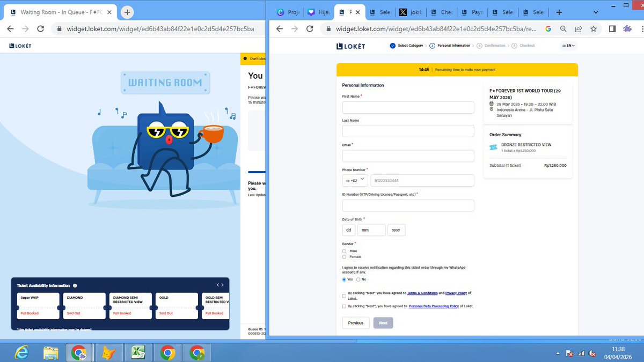
Task: Open Internet Explorer from the taskbar
Action: coord(22,352)
